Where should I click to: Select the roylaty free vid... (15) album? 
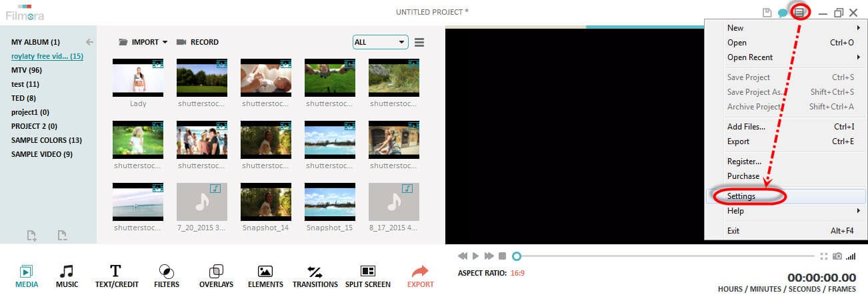(47, 56)
